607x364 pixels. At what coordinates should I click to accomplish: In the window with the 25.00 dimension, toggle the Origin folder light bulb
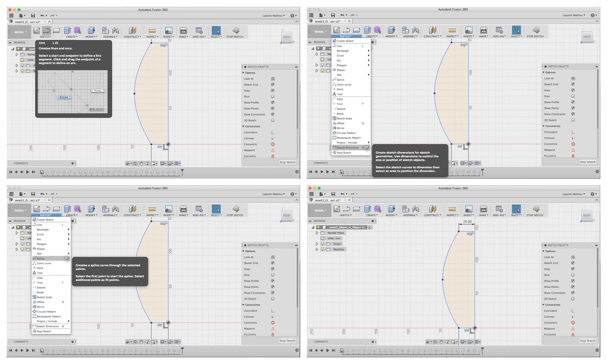coord(322,244)
